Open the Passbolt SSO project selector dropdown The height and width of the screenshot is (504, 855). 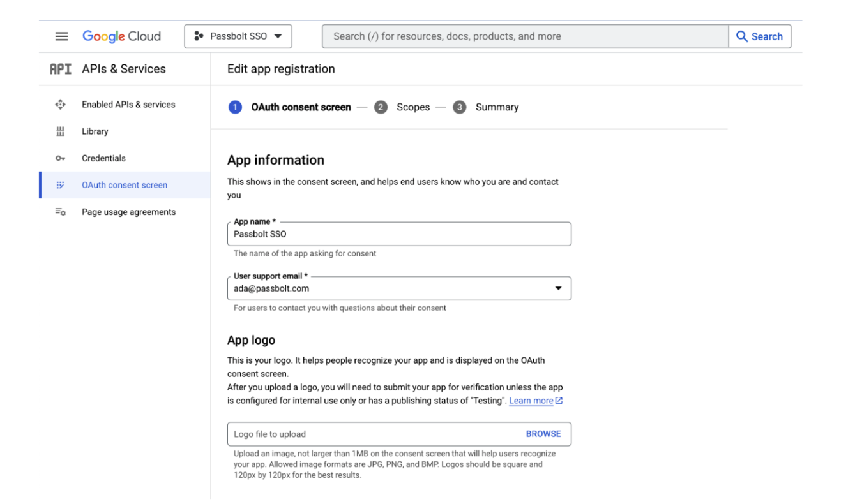(x=238, y=36)
